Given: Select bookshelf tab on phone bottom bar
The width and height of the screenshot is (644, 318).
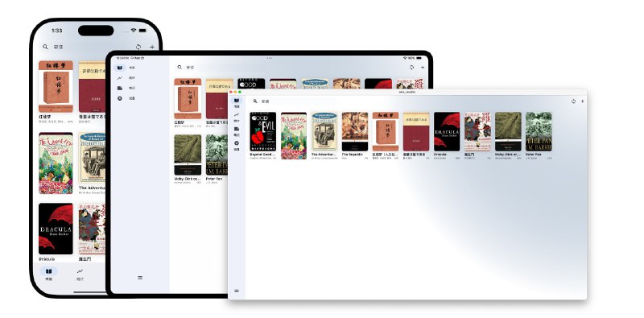Looking at the screenshot, I should coord(48,274).
